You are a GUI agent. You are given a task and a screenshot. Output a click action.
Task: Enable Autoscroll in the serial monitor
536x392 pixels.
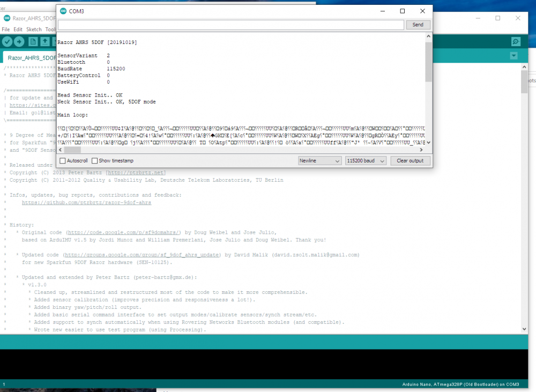62,160
